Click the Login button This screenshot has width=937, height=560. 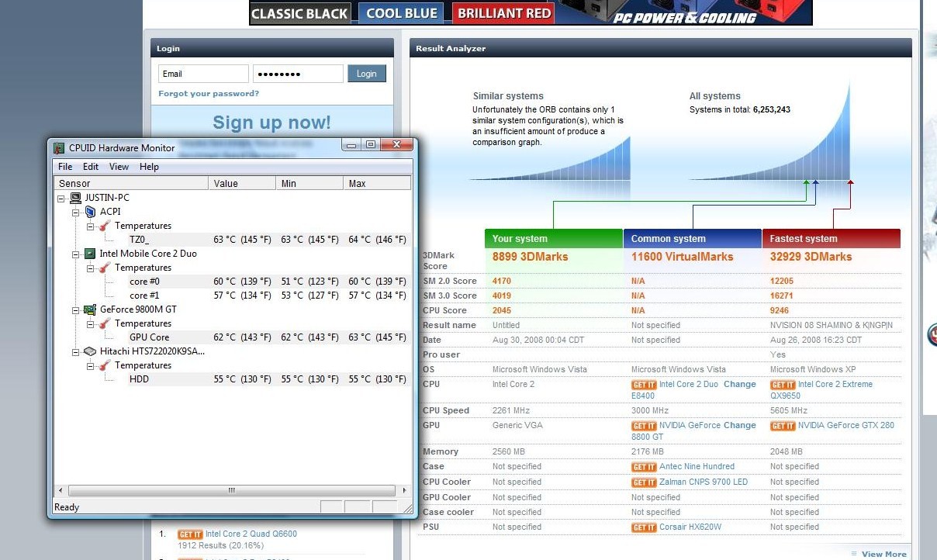point(367,74)
